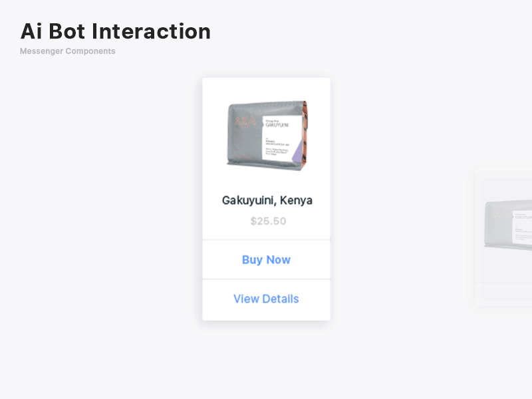Click the empty space below the product card
532x399 pixels.
tap(266, 359)
